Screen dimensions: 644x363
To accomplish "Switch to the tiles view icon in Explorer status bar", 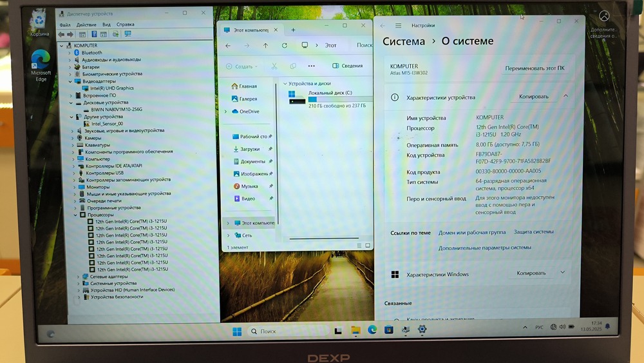I will [368, 246].
